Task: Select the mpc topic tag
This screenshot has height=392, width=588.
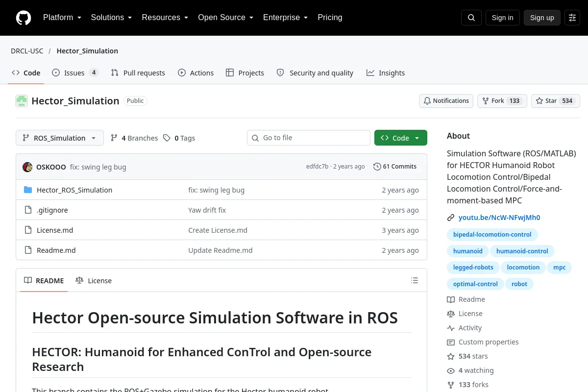Action: (560, 268)
